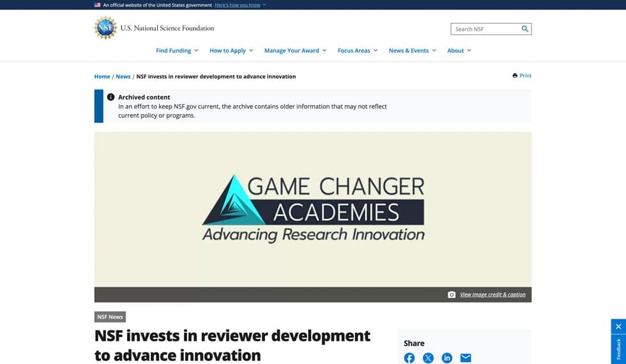Share article on LinkedIn

pyautogui.click(x=447, y=358)
